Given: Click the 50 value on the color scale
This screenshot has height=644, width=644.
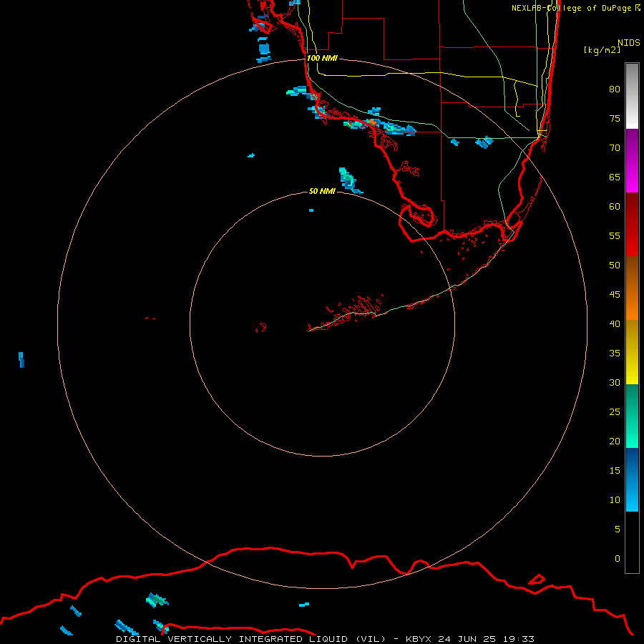Looking at the screenshot, I should click(x=615, y=265).
